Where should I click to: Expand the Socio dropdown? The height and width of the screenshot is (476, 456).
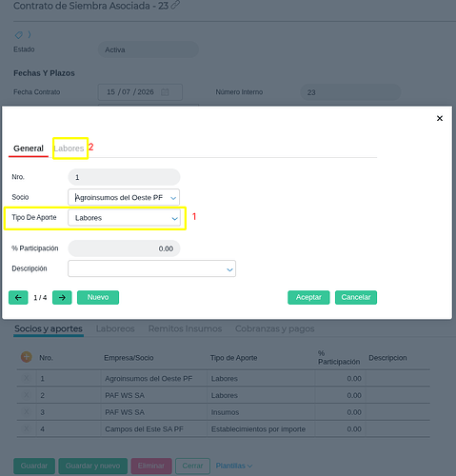pos(173,198)
